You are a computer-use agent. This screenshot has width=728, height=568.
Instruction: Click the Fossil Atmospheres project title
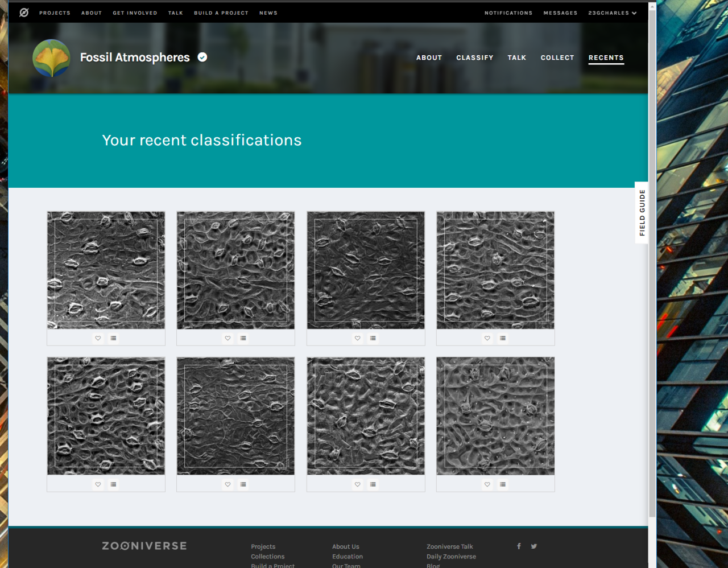135,57
